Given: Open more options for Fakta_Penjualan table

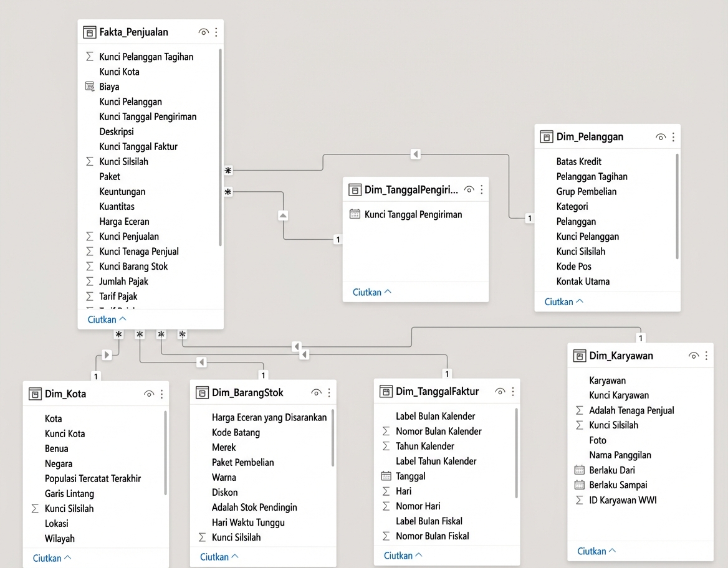Looking at the screenshot, I should click(x=216, y=32).
